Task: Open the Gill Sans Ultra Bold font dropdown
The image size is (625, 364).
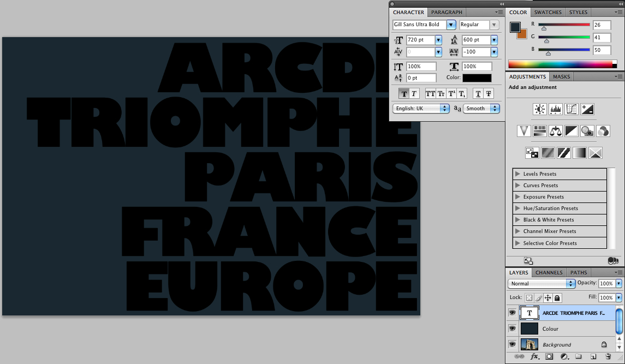Action: [x=451, y=25]
